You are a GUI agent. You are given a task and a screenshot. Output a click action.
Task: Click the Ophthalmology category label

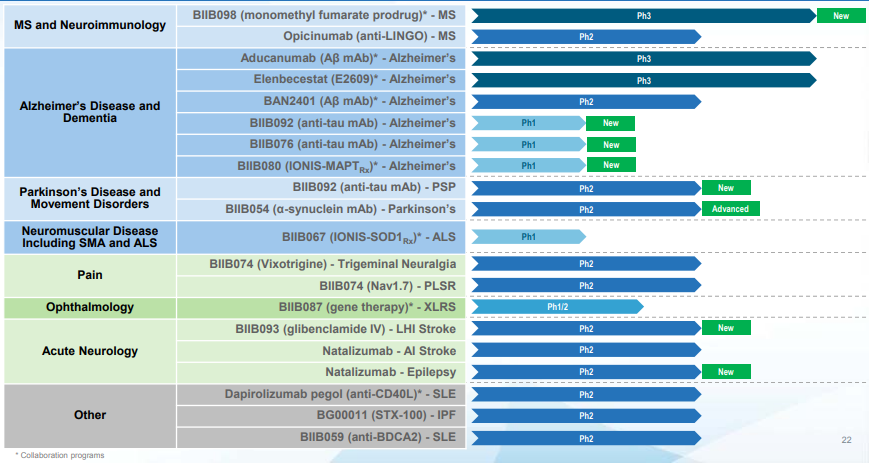pos(90,308)
